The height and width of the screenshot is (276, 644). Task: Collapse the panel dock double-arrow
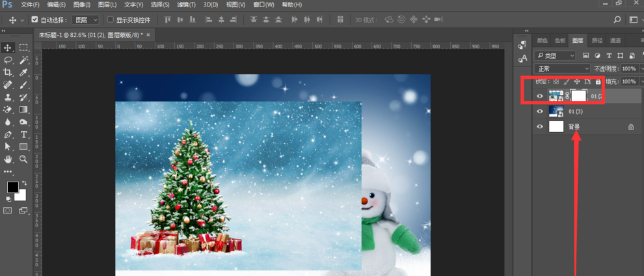pyautogui.click(x=527, y=31)
